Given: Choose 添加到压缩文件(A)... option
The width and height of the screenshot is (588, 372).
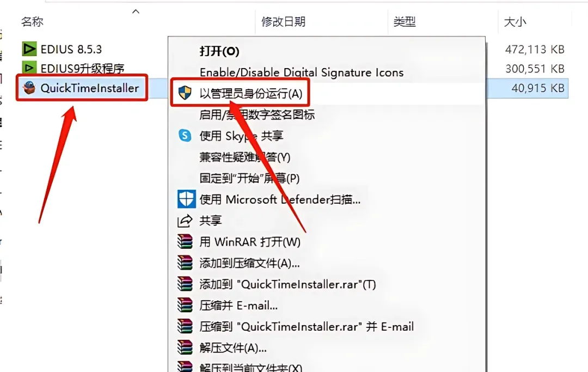Looking at the screenshot, I should 249,263.
